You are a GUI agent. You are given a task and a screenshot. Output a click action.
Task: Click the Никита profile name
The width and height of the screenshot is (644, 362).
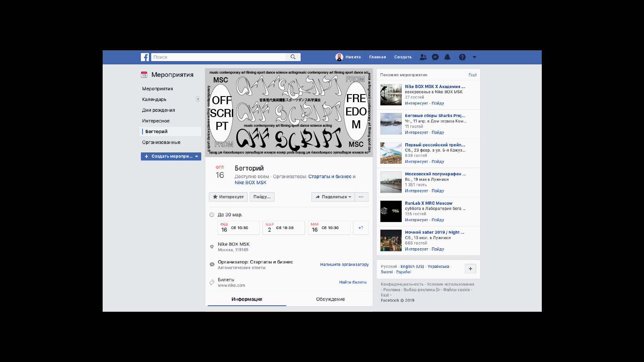coord(353,57)
